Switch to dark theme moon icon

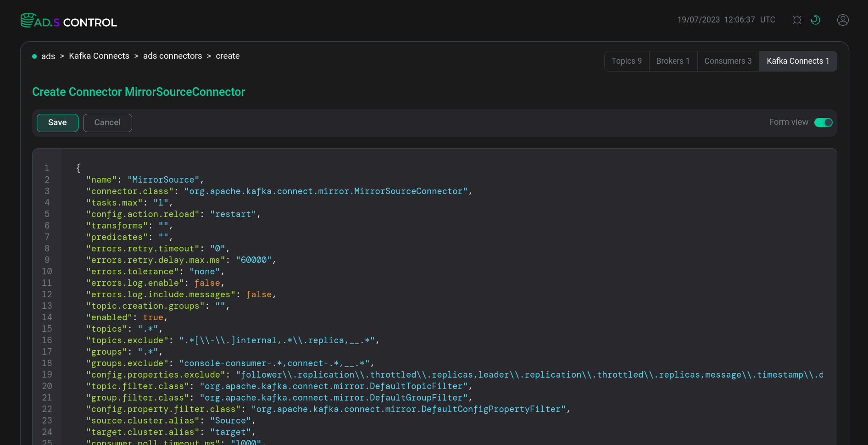[815, 20]
